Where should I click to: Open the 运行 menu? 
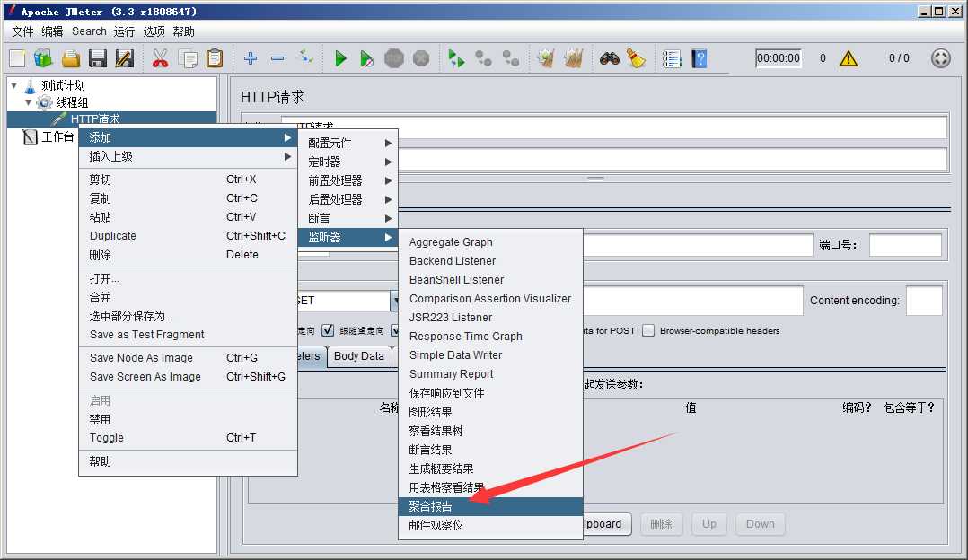[x=124, y=31]
